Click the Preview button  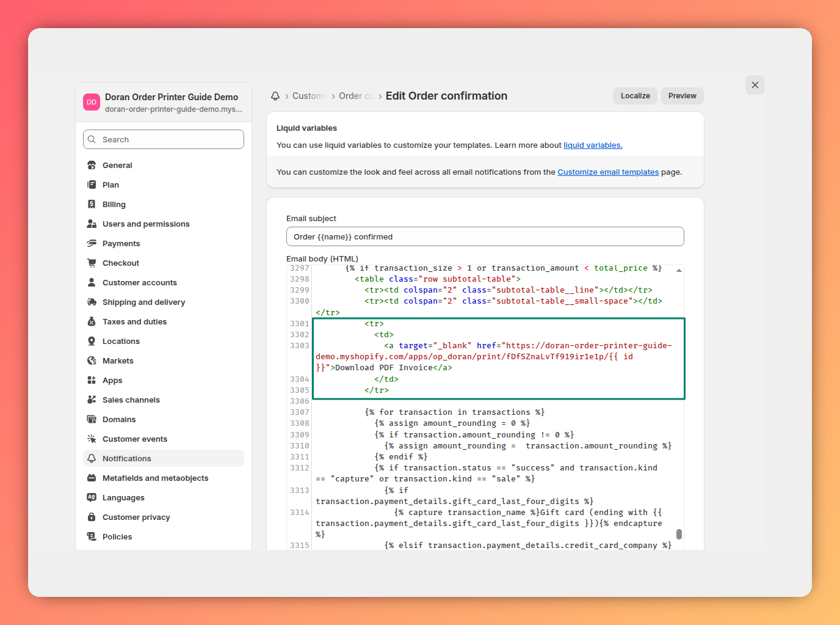(x=682, y=96)
